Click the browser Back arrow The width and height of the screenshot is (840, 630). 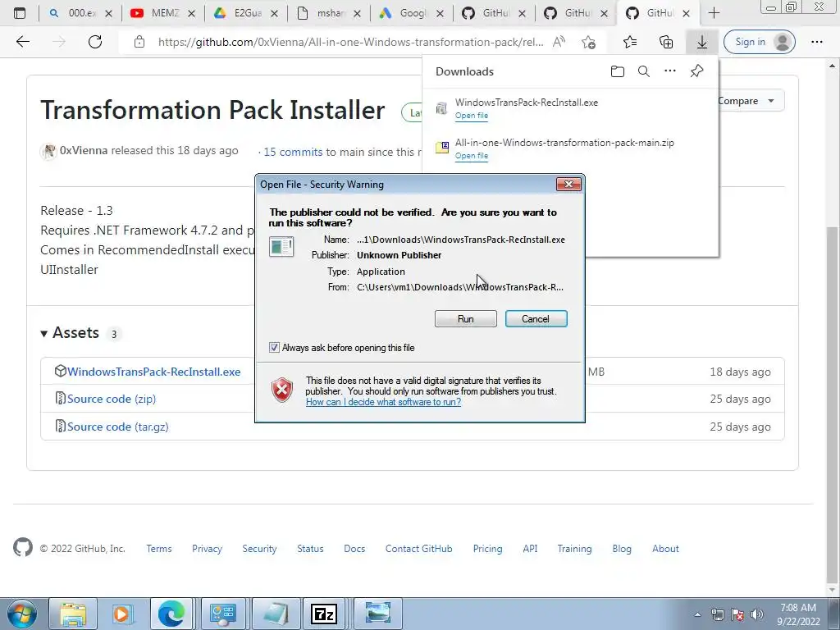pyautogui.click(x=22, y=42)
